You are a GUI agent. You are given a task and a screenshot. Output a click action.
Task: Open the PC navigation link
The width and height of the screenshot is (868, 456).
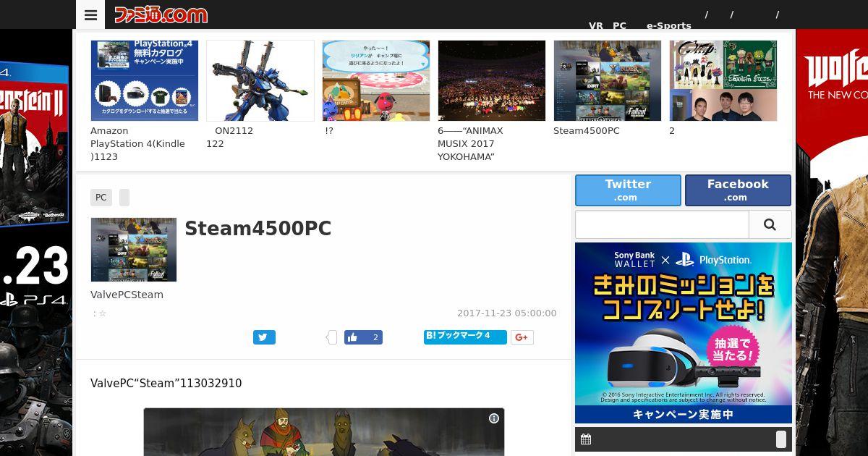[620, 25]
